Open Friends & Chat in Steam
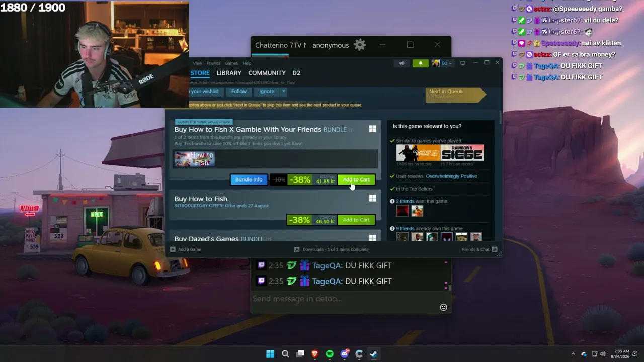This screenshot has width=644, height=362. tap(479, 249)
